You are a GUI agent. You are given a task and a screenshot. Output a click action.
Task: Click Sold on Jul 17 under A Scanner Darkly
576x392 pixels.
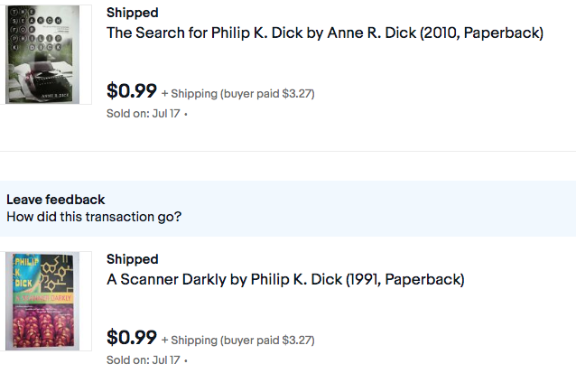144,360
